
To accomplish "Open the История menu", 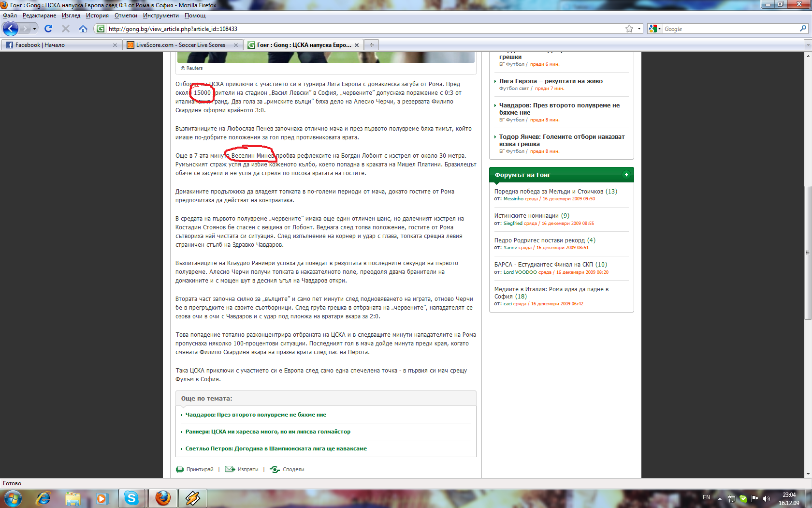I will 97,15.
